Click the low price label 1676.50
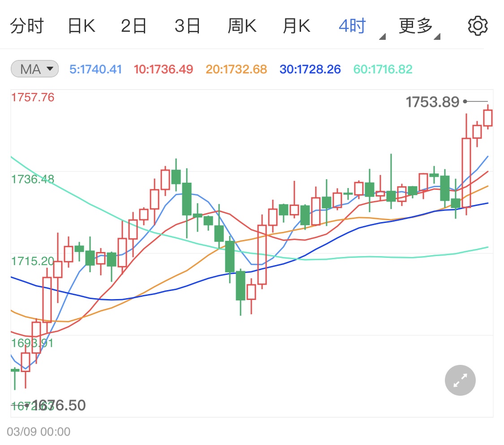504x445 pixels. click(59, 405)
